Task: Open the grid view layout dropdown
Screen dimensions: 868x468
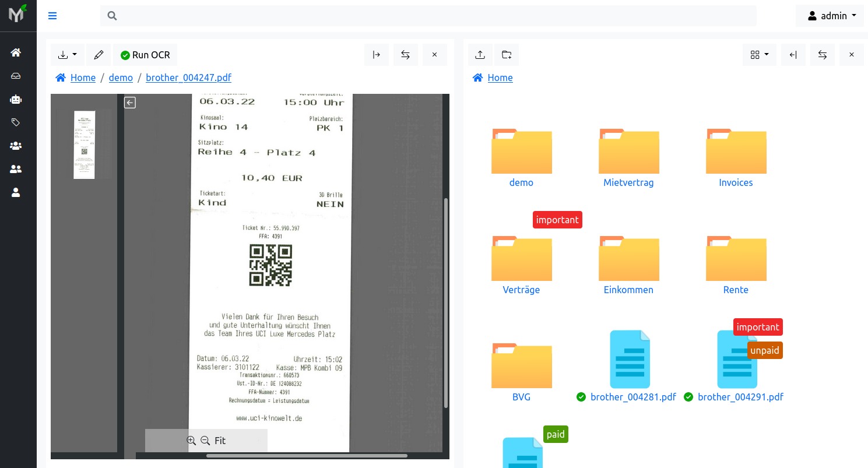Action: 759,54
